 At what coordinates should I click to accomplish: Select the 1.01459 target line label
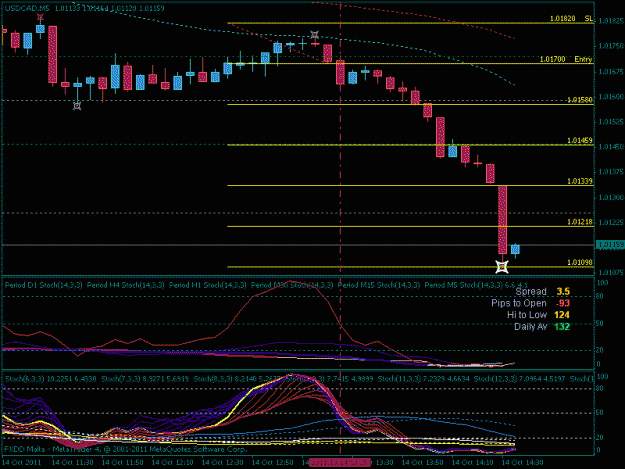coord(580,140)
